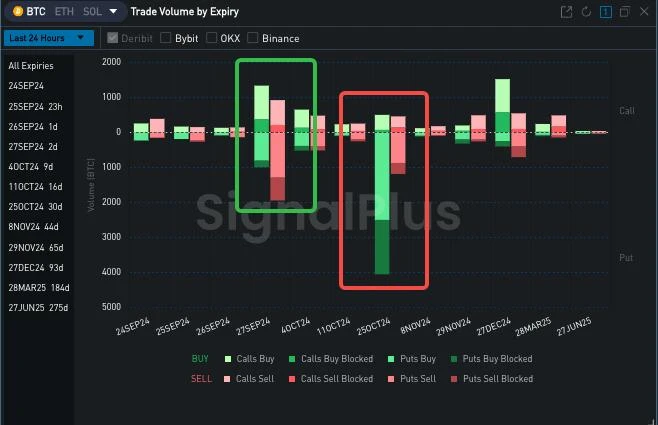The width and height of the screenshot is (658, 425).
Task: Switch to the ETH tab
Action: click(x=63, y=12)
